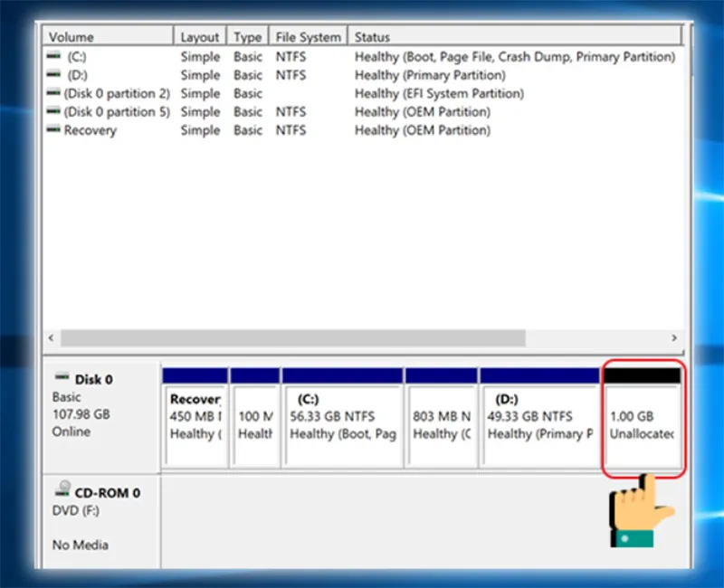
Task: Click the right arrow of horizontal scrollbar
Action: tap(674, 337)
